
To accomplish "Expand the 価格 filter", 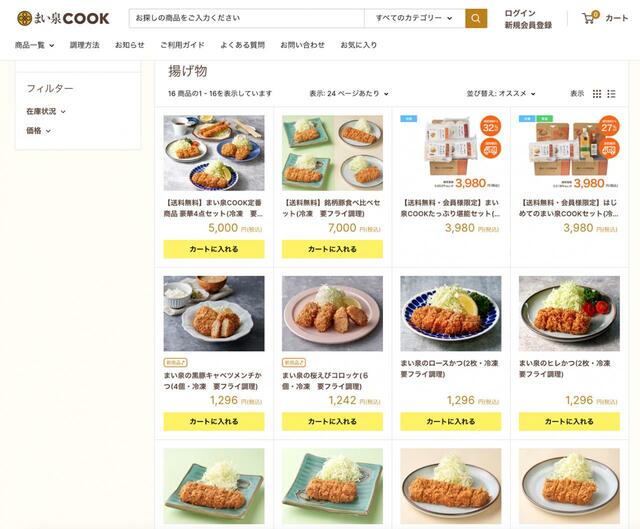I will 38,131.
